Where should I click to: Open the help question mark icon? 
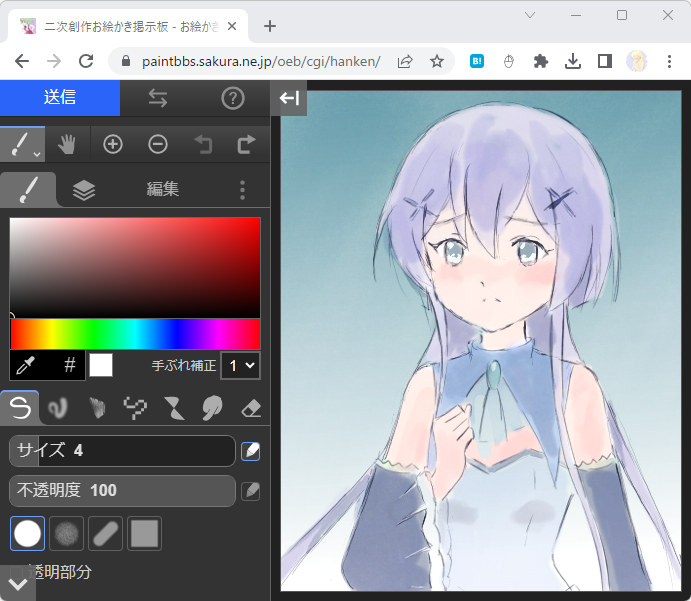coord(233,98)
